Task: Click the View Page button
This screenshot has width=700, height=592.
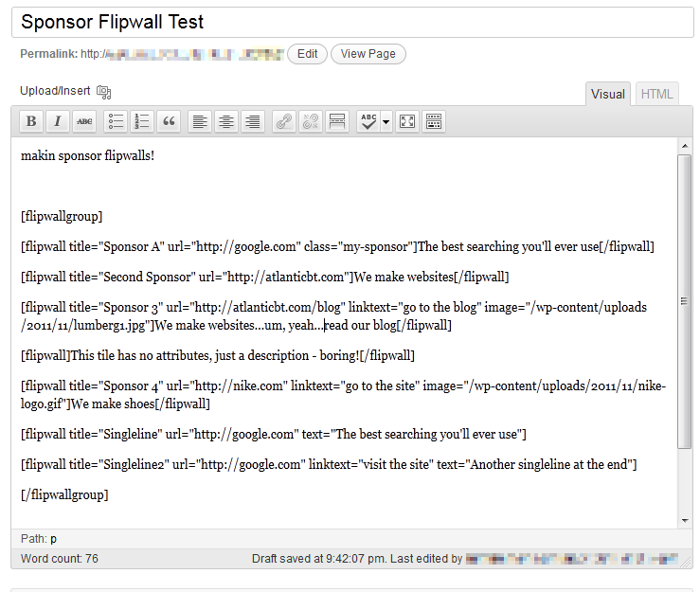Action: pyautogui.click(x=368, y=54)
